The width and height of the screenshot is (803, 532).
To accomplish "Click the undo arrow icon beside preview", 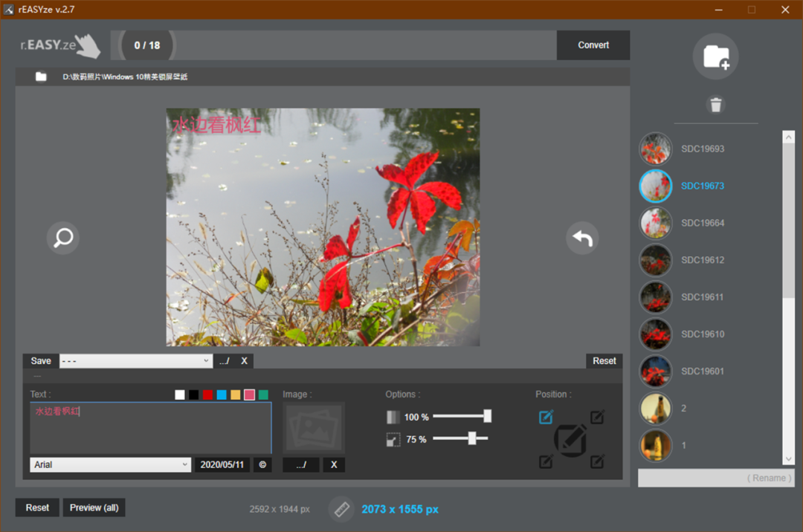I will [x=582, y=239].
